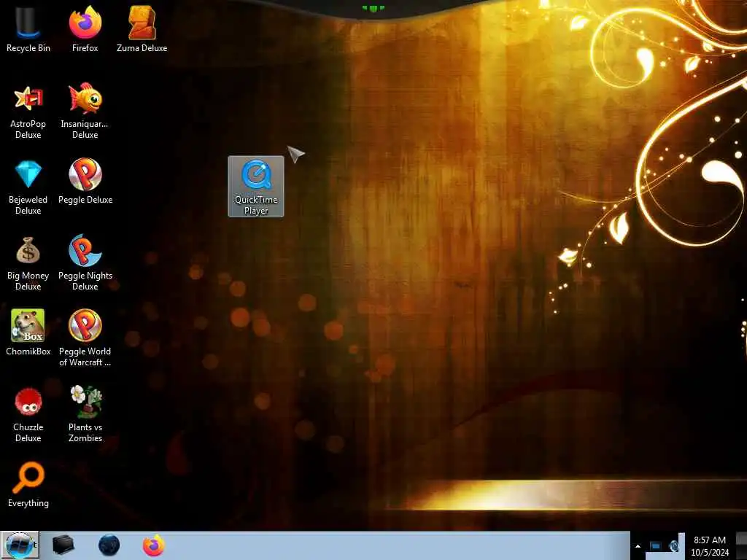The image size is (747, 560).
Task: Click the dark globe taskbar icon
Action: (109, 545)
